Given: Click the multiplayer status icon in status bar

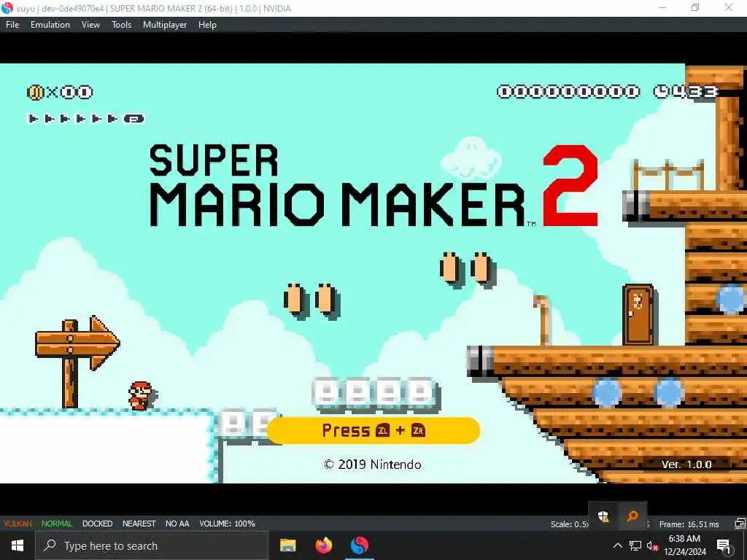Looking at the screenshot, I should (x=740, y=524).
